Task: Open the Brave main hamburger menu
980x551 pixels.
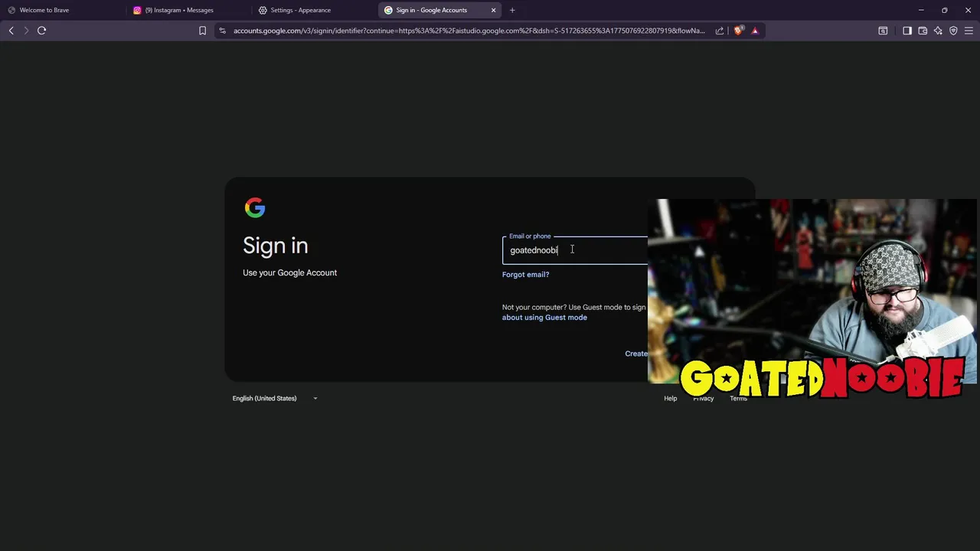Action: (x=969, y=31)
